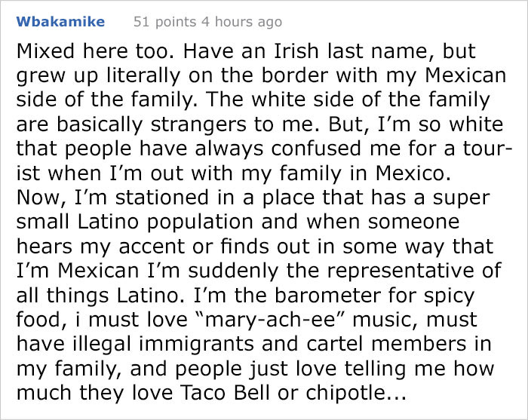The width and height of the screenshot is (528, 420).
Task: Open the Wbakamike user profile link
Action: (x=60, y=22)
